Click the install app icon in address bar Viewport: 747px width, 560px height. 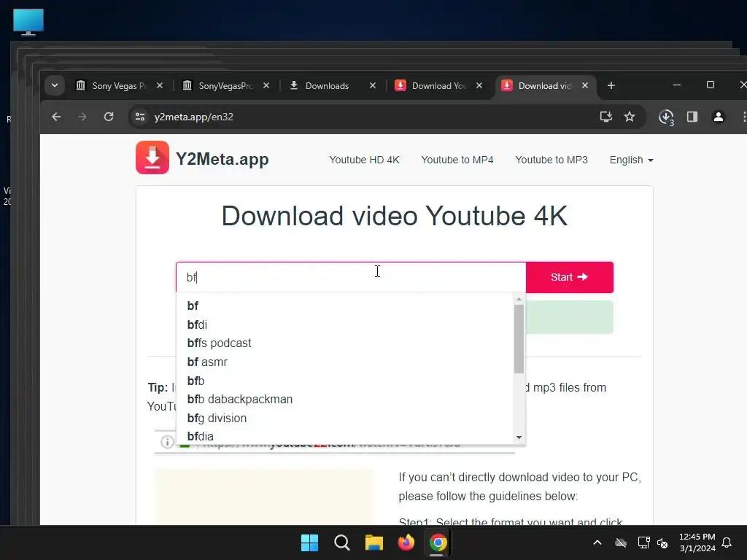[x=606, y=117]
